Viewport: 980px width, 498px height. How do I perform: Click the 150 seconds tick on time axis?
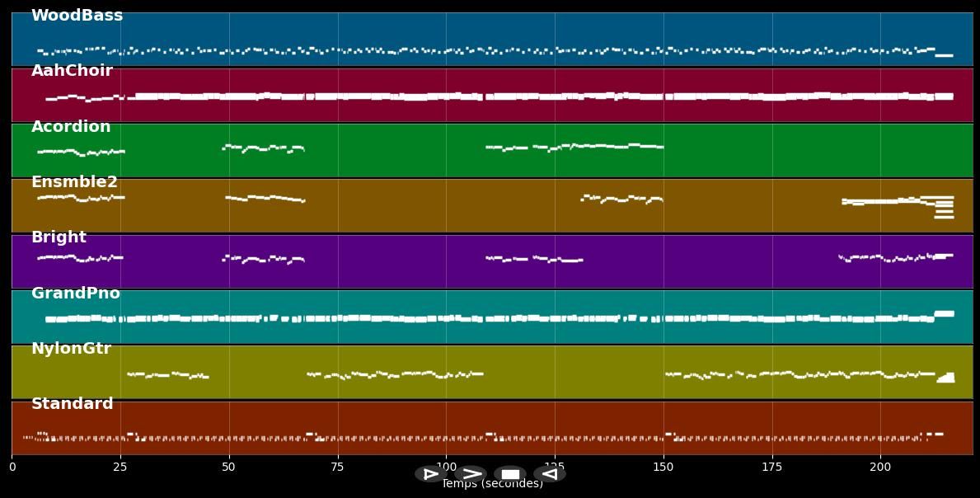click(663, 467)
